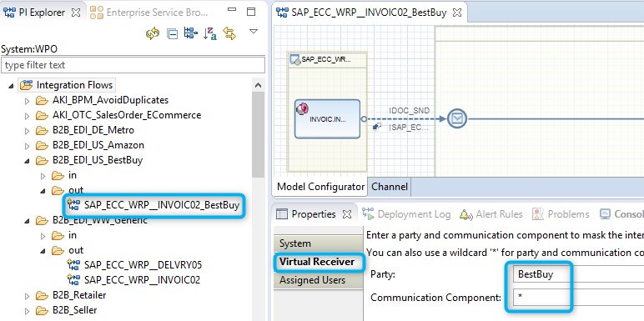Click the link with editor arrows icon
Viewport: 644px width, 321px height.
pyautogui.click(x=229, y=33)
